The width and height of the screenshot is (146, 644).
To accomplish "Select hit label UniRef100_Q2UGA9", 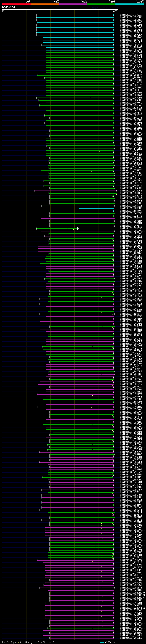I will (131, 53).
